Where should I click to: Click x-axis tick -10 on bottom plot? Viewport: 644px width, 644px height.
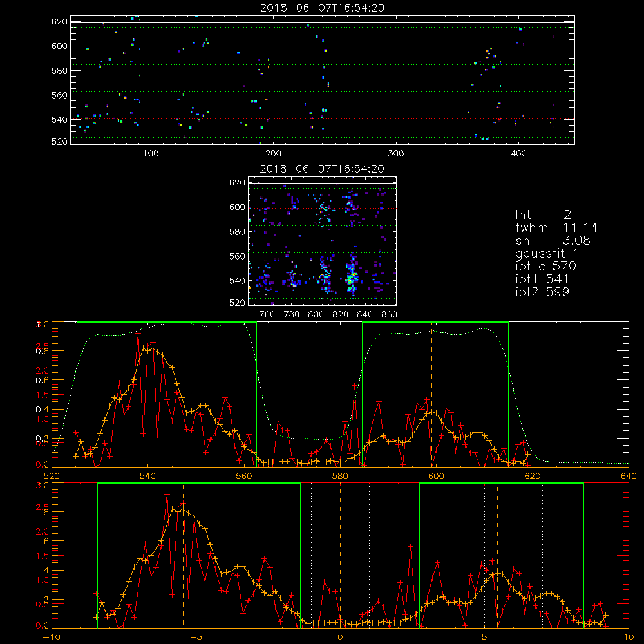[52, 638]
